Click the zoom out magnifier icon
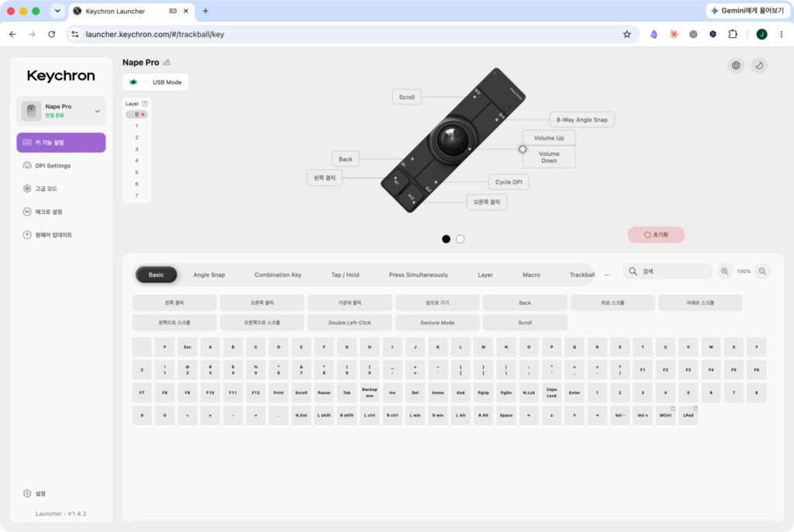 [762, 271]
